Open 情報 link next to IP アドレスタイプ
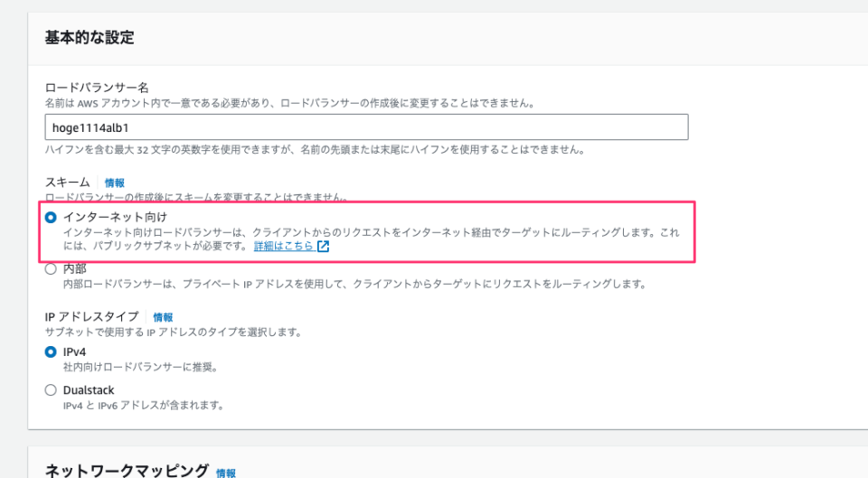This screenshot has height=478, width=868. point(163,317)
